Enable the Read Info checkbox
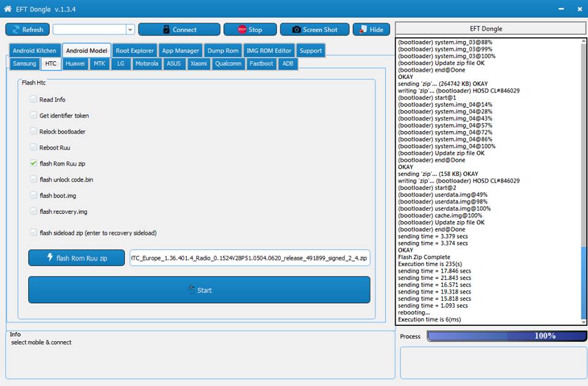This screenshot has width=588, height=386. coord(33,99)
